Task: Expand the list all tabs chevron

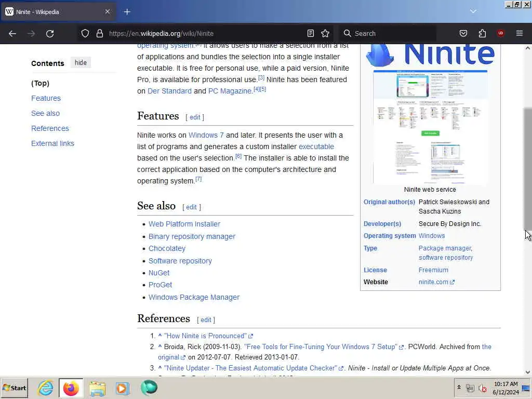Action: click(473, 11)
